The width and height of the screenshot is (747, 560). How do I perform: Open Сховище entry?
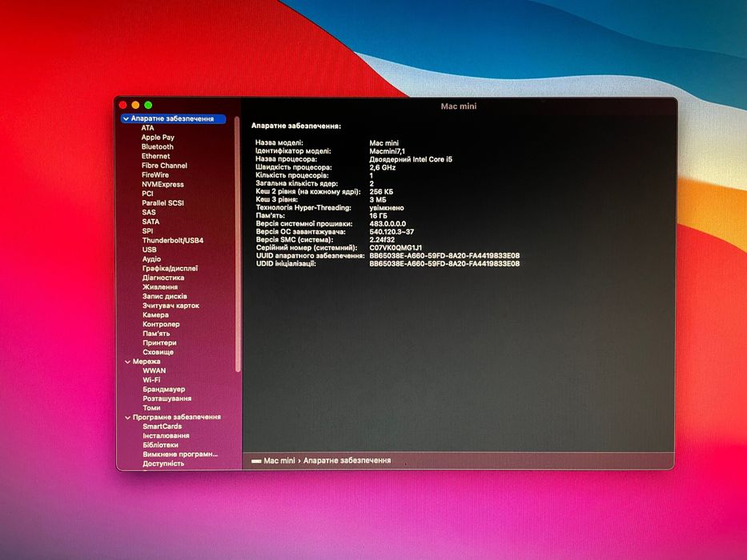tap(159, 352)
